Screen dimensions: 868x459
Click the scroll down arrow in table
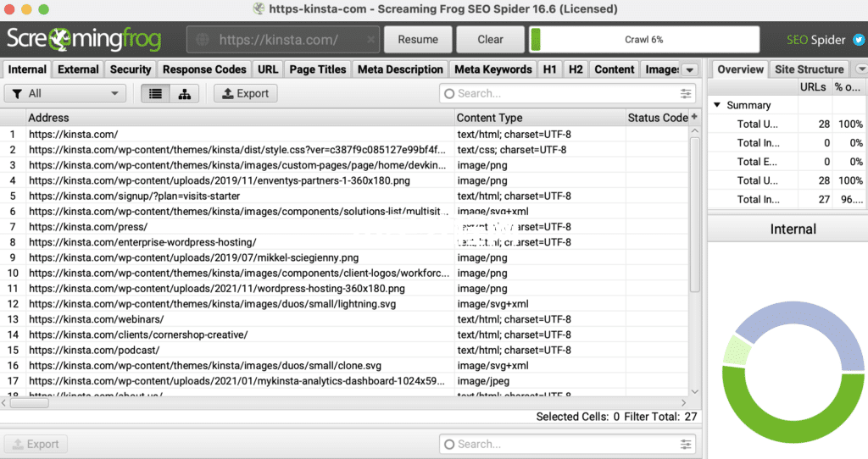695,391
